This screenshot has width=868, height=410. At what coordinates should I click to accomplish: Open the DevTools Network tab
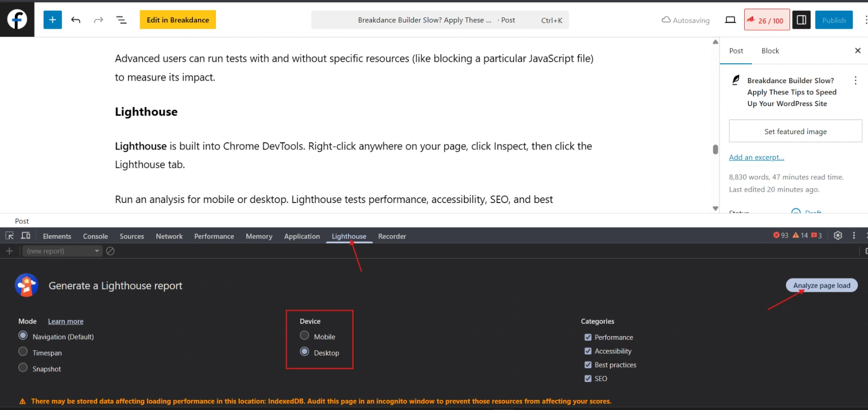click(169, 236)
